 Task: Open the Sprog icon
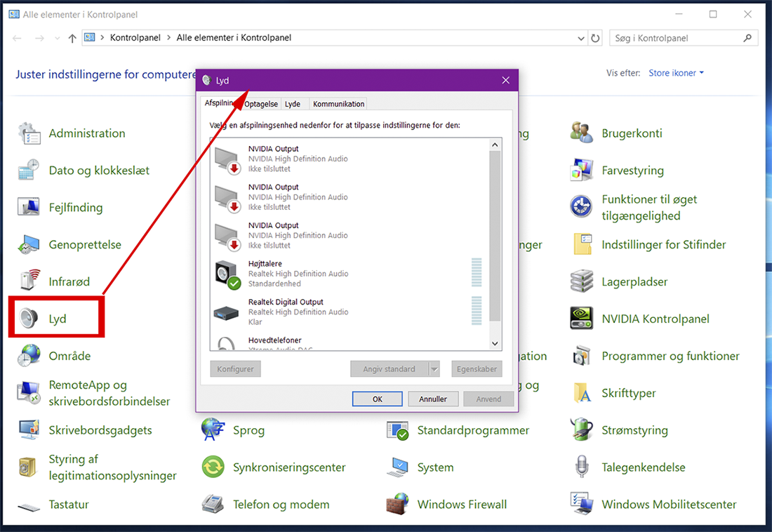213,430
